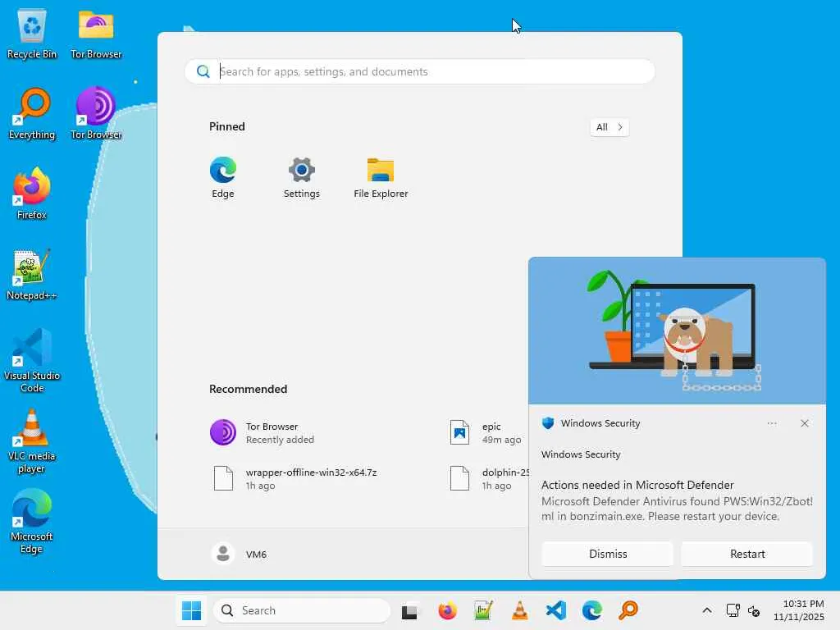
Task: Click the Windows Security shield icon
Action: tap(547, 423)
